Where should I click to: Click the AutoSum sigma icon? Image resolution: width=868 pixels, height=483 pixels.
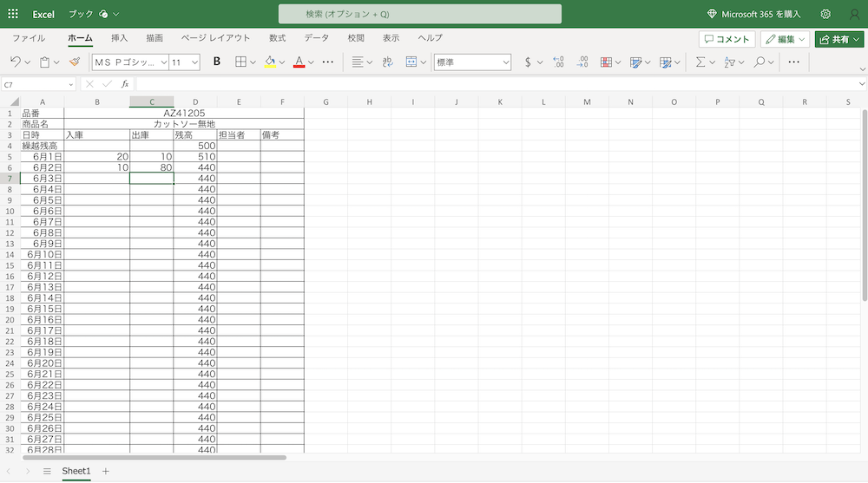700,62
